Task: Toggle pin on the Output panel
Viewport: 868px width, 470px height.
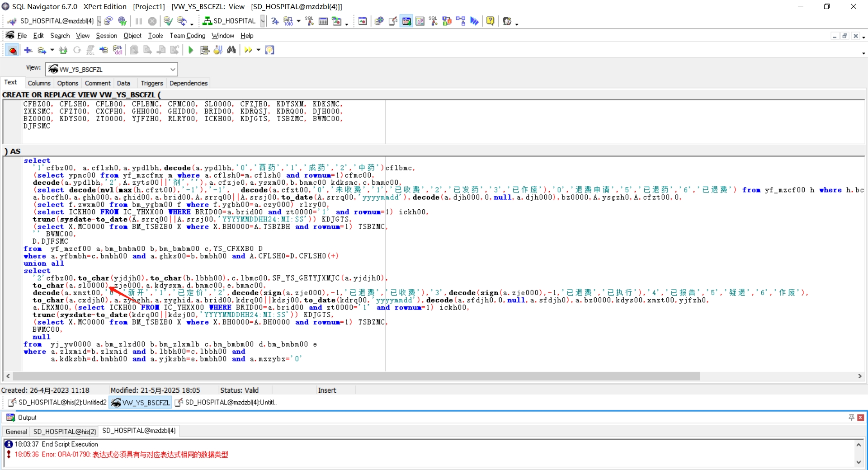Action: coord(851,418)
